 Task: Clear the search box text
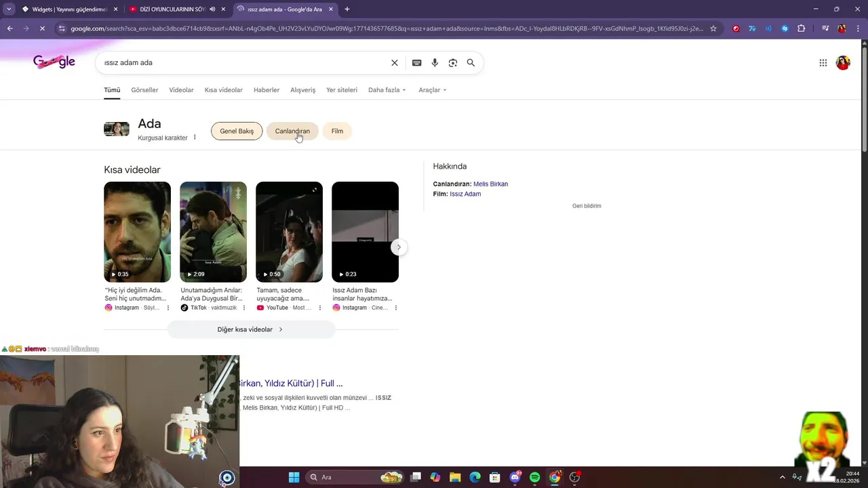coord(395,62)
